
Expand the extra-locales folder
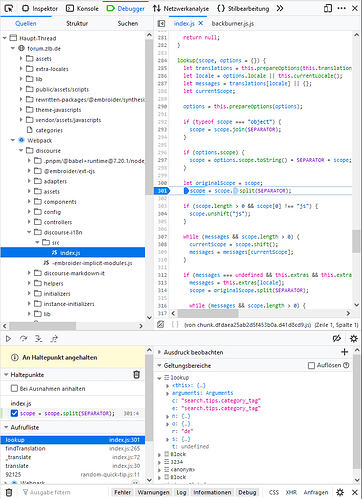(21, 69)
